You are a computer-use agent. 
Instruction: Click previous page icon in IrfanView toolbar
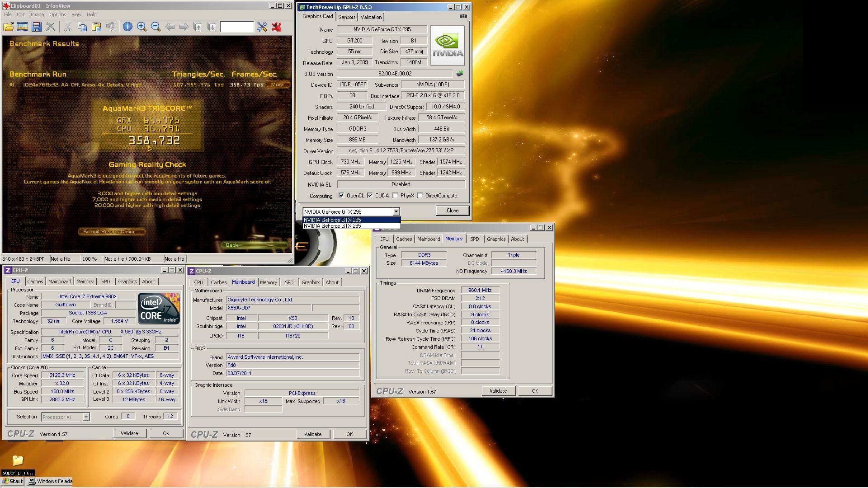[x=198, y=27]
